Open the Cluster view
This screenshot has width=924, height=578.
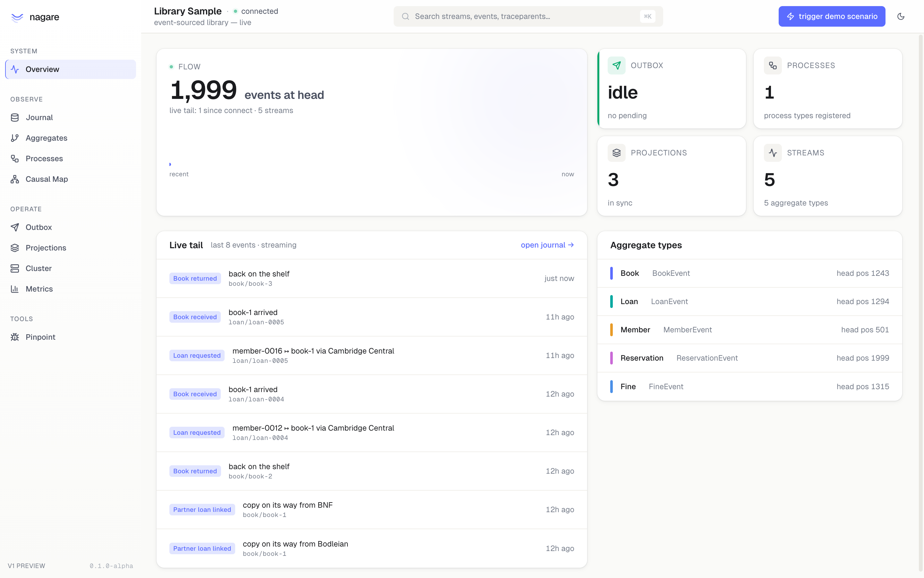pyautogui.click(x=71, y=268)
